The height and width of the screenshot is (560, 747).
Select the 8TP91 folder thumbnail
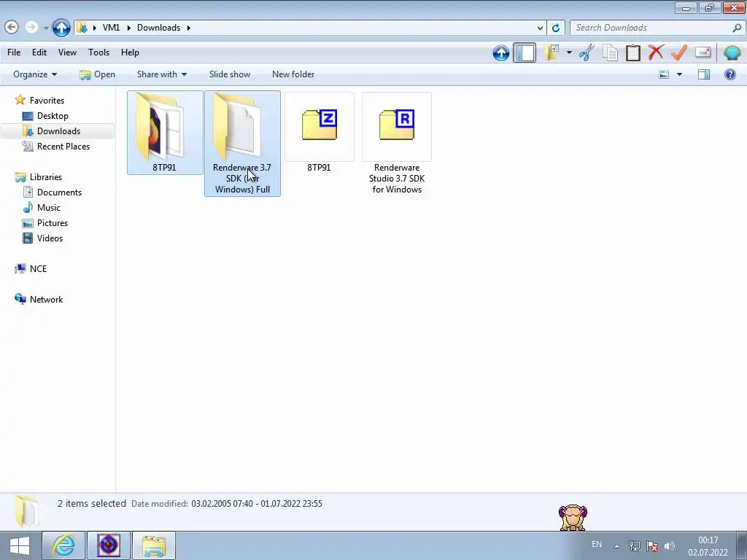click(165, 133)
